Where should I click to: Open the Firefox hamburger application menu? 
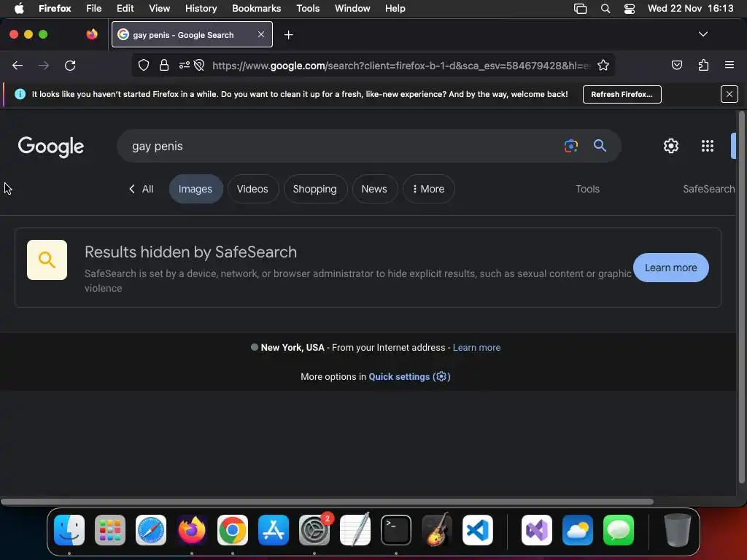[x=729, y=65]
